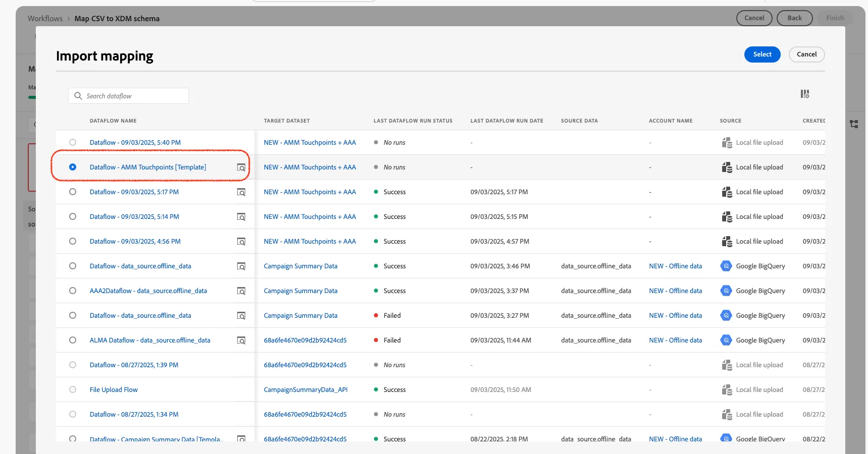Click Last Dataflow Run Status column header
The width and height of the screenshot is (868, 454).
[x=413, y=121]
